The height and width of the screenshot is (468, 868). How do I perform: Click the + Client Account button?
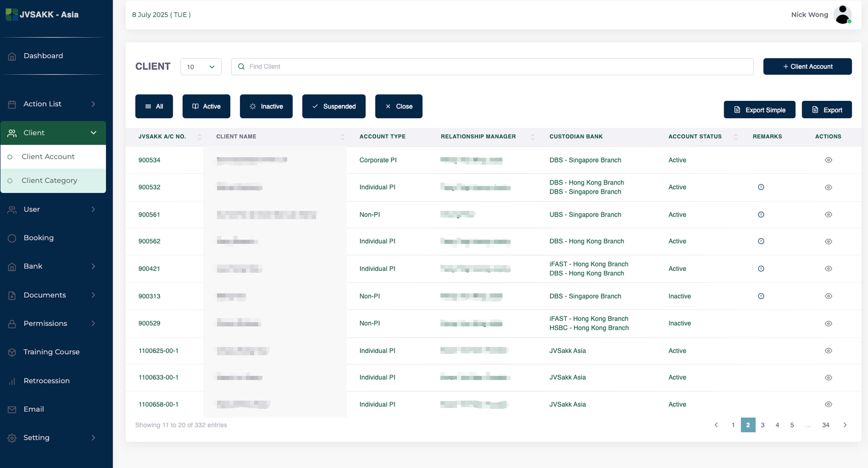[807, 67]
